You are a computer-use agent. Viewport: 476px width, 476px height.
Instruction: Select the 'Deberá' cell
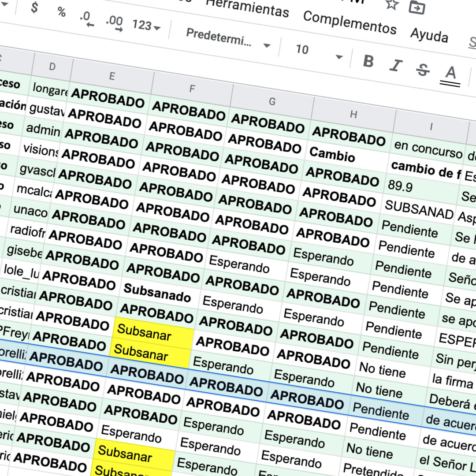(x=451, y=402)
